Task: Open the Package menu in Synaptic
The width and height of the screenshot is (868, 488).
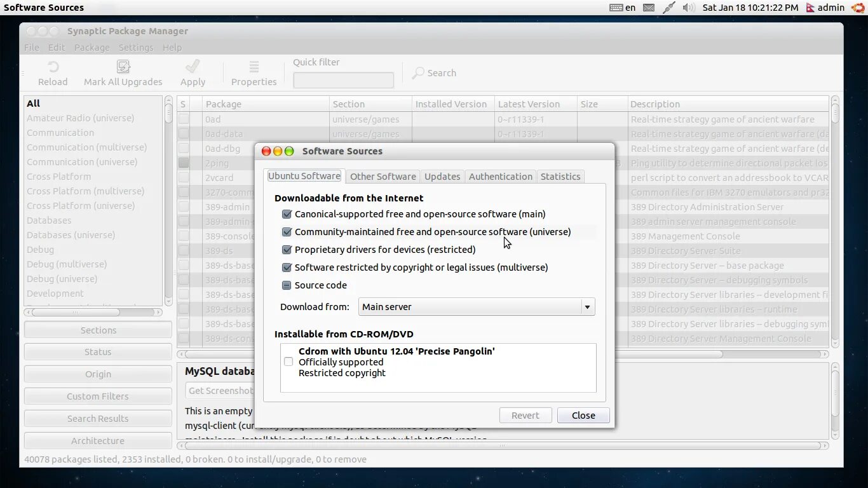Action: click(92, 48)
